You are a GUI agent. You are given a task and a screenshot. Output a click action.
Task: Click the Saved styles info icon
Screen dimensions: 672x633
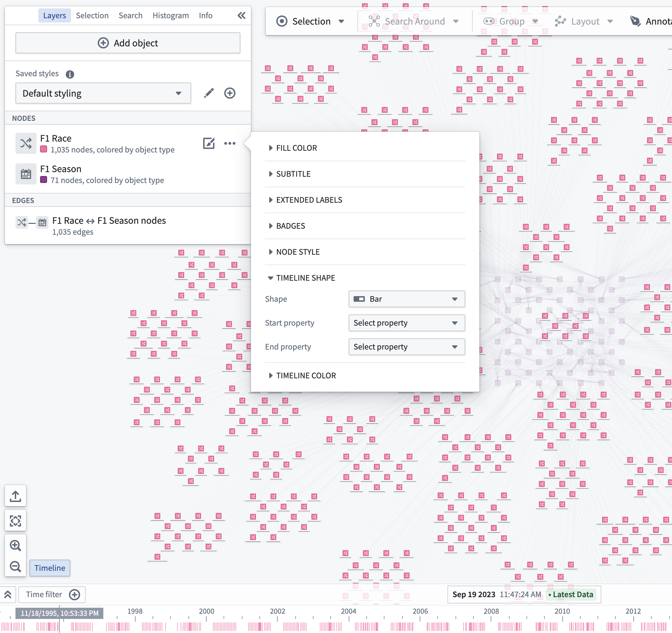70,74
